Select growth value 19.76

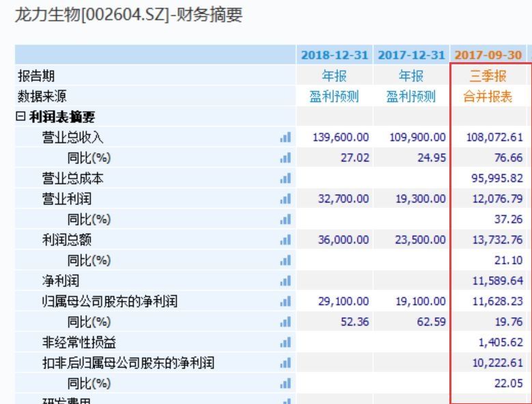pos(509,321)
